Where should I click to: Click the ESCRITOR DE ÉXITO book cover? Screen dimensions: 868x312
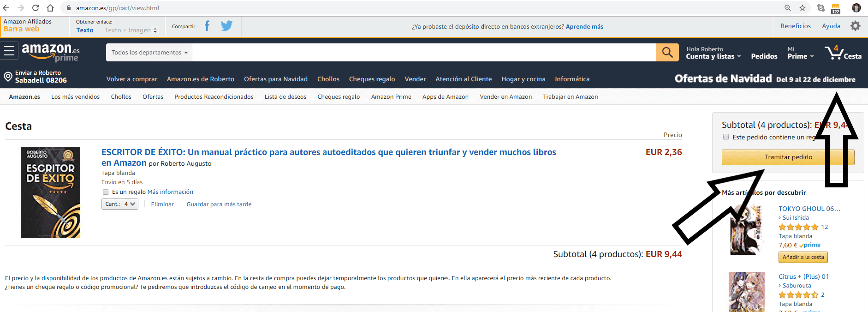pos(50,192)
